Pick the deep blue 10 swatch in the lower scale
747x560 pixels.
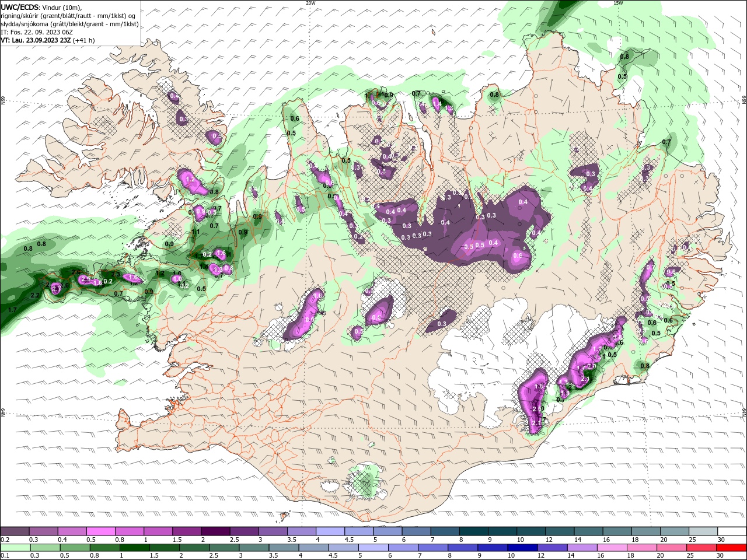tap(522, 548)
